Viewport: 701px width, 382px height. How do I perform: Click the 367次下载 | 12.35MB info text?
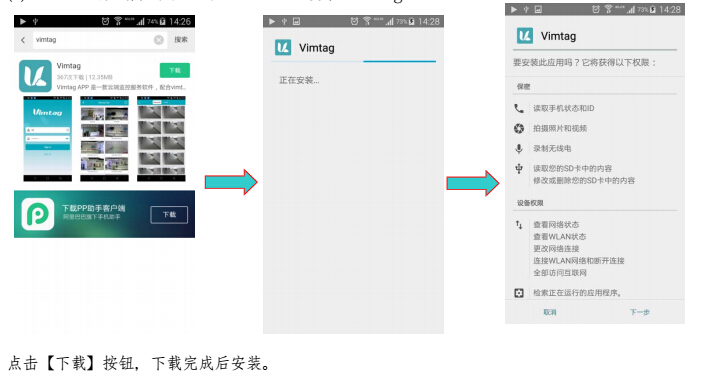pos(84,77)
